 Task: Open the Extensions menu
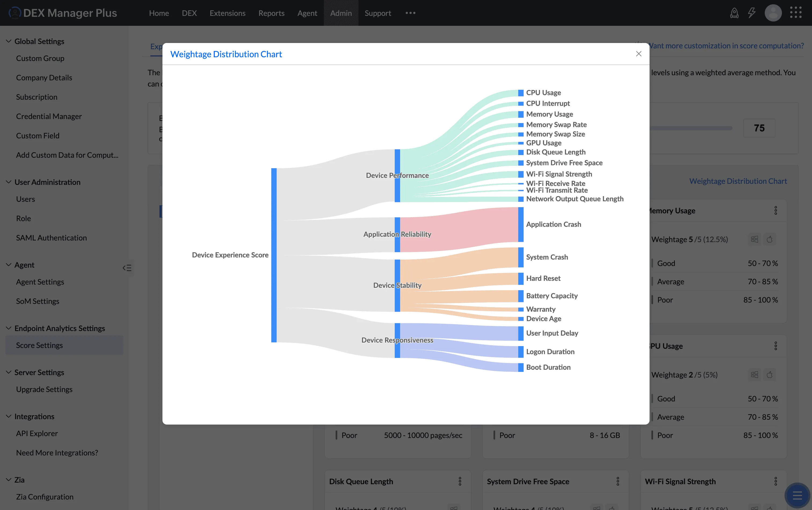[x=227, y=13]
